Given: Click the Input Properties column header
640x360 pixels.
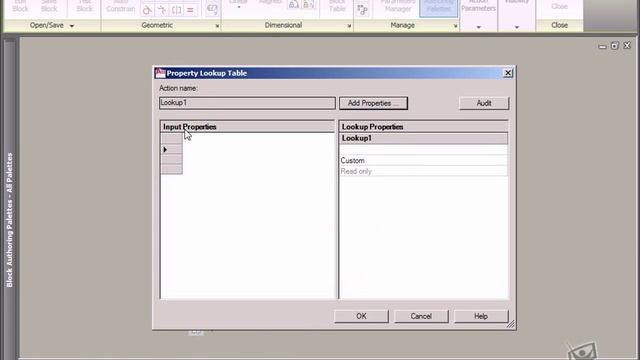Looking at the screenshot, I should coord(247,127).
